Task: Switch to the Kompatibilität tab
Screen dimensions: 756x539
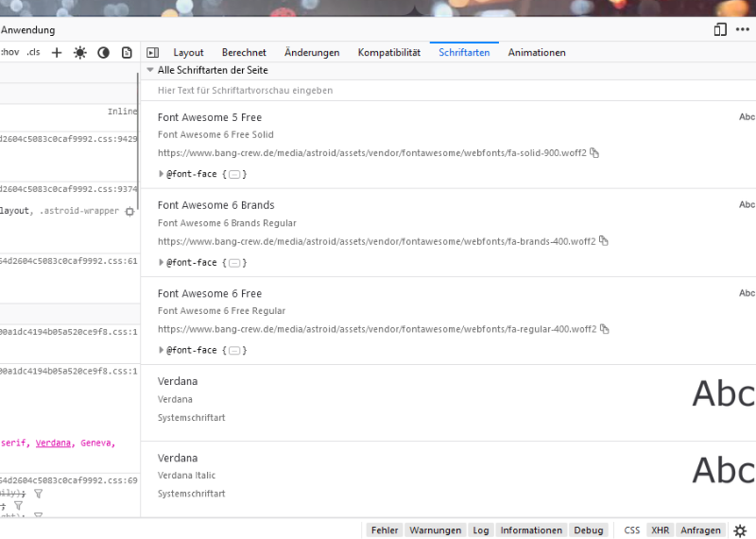Action: (389, 53)
